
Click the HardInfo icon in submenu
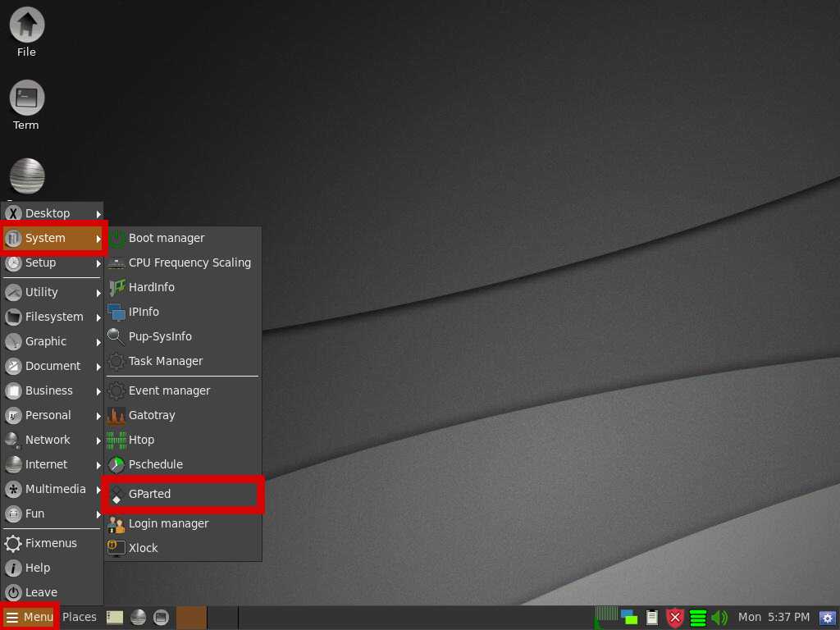pos(116,287)
